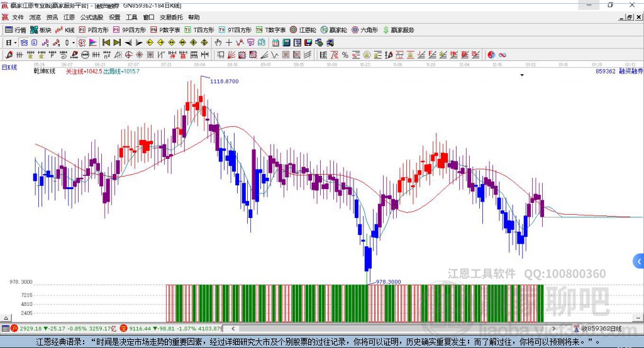This screenshot has height=348, width=644.
Task: Select the circular target crosshair tool icon
Action: 128,55
